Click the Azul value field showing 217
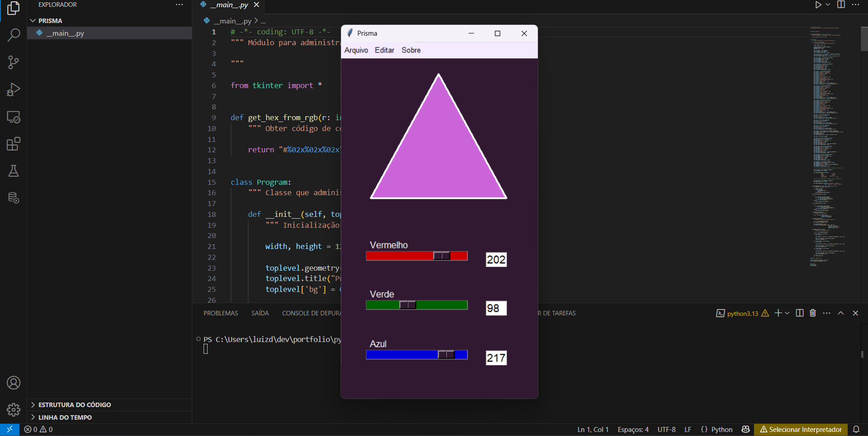 click(496, 358)
